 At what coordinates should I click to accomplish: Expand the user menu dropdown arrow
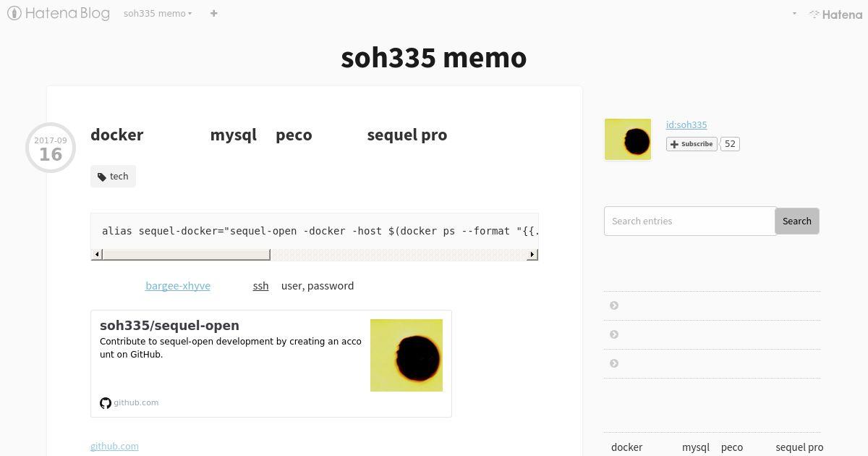tap(794, 14)
